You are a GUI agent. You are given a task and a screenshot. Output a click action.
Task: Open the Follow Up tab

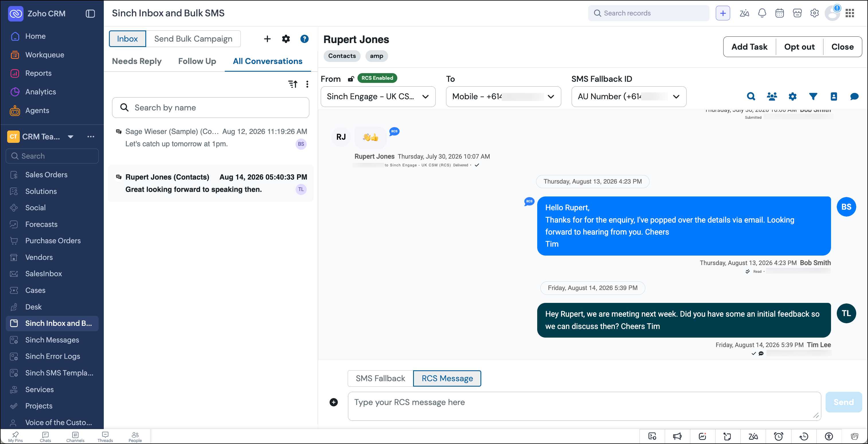(197, 61)
